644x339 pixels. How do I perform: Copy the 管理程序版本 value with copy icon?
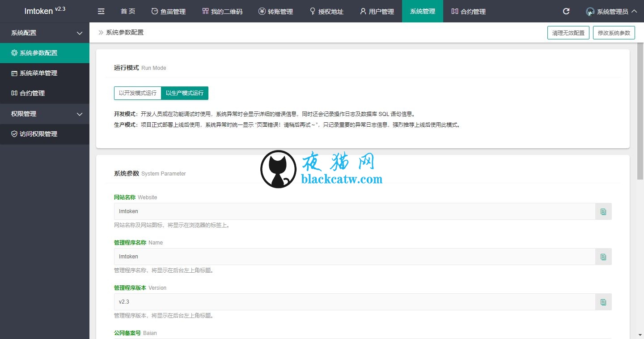coord(603,302)
